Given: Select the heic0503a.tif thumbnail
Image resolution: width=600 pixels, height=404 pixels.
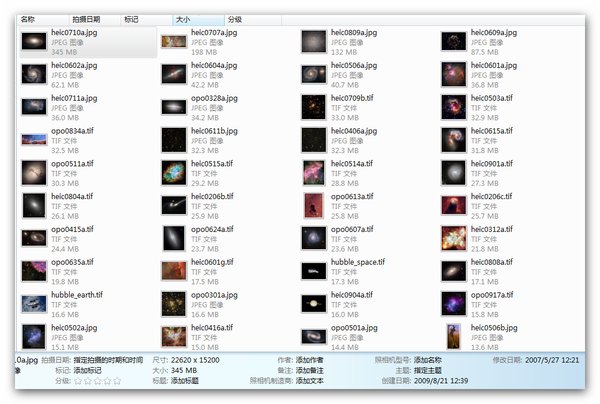Looking at the screenshot, I should tap(453, 107).
